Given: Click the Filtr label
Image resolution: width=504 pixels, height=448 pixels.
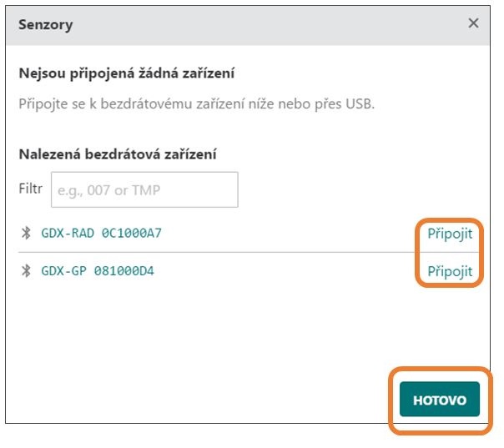Looking at the screenshot, I should (31, 189).
